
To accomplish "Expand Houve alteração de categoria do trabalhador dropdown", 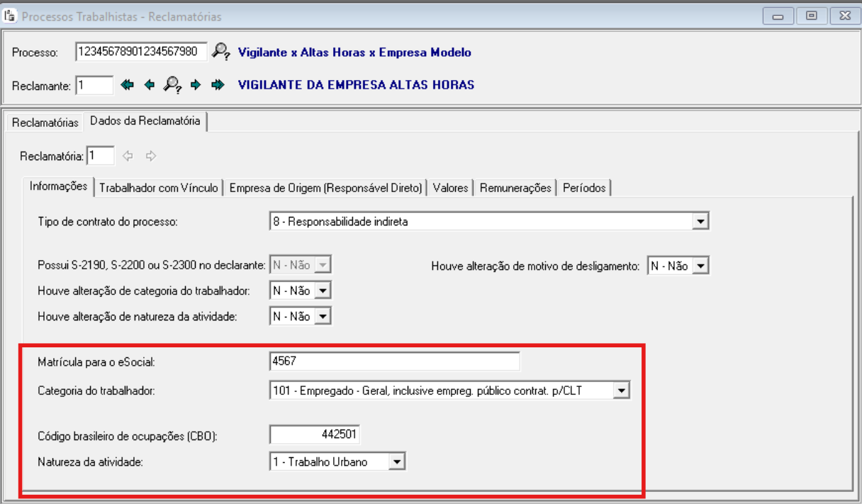I will (x=323, y=291).
